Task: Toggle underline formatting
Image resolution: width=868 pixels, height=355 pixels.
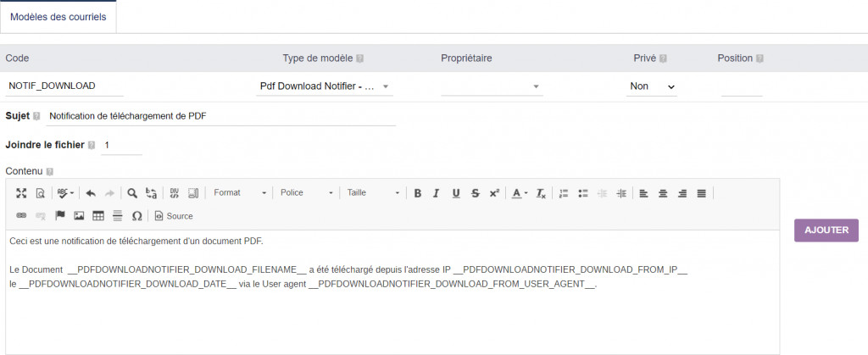Action: [x=455, y=193]
